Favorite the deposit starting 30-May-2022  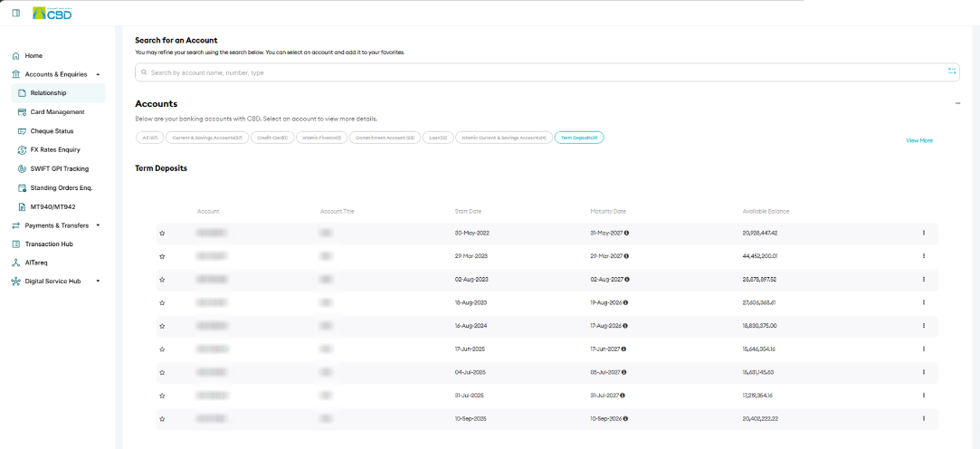point(162,234)
